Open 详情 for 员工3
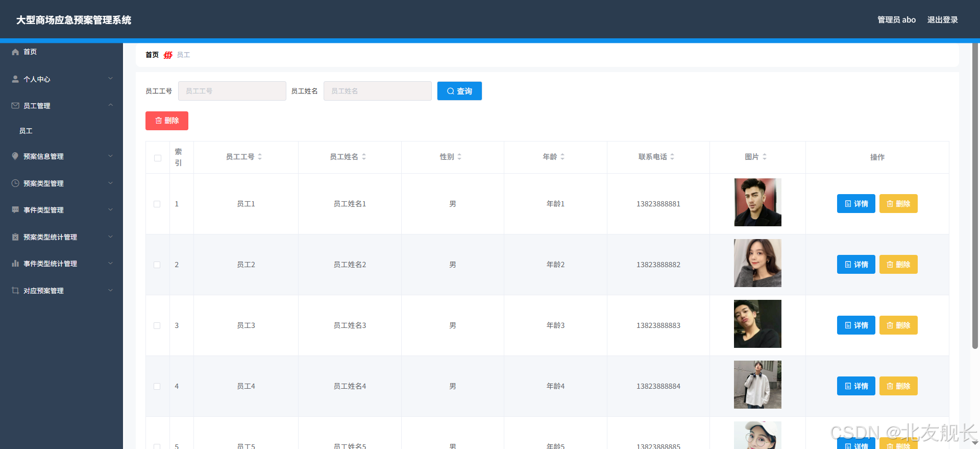Viewport: 980px width, 449px height. [x=856, y=325]
